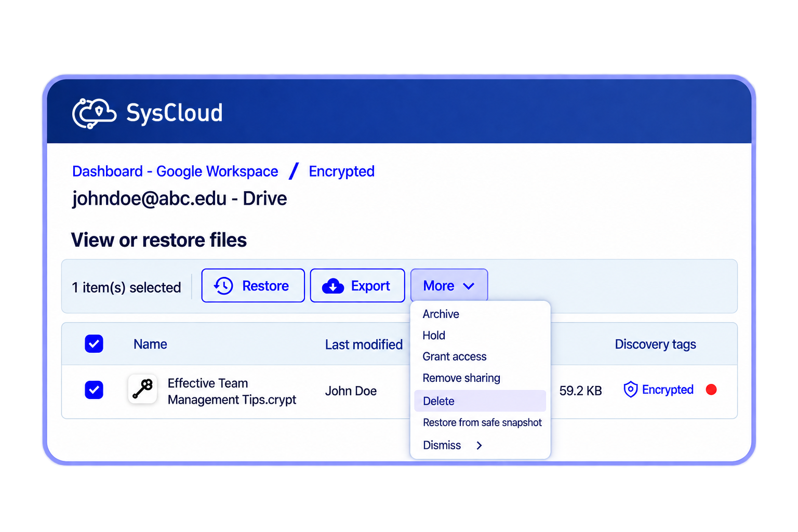Click the 59.2 KB file size
The width and height of the screenshot is (798, 532).
(580, 391)
